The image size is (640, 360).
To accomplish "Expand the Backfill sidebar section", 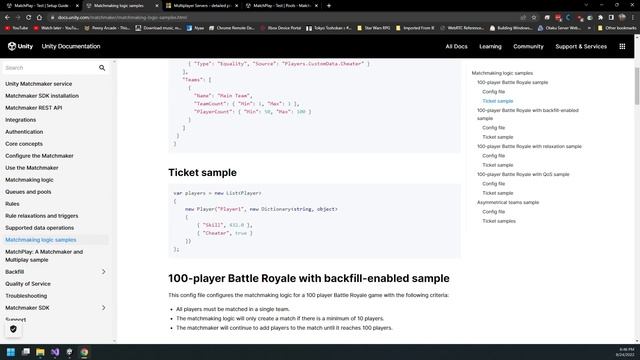I will pyautogui.click(x=104, y=272).
